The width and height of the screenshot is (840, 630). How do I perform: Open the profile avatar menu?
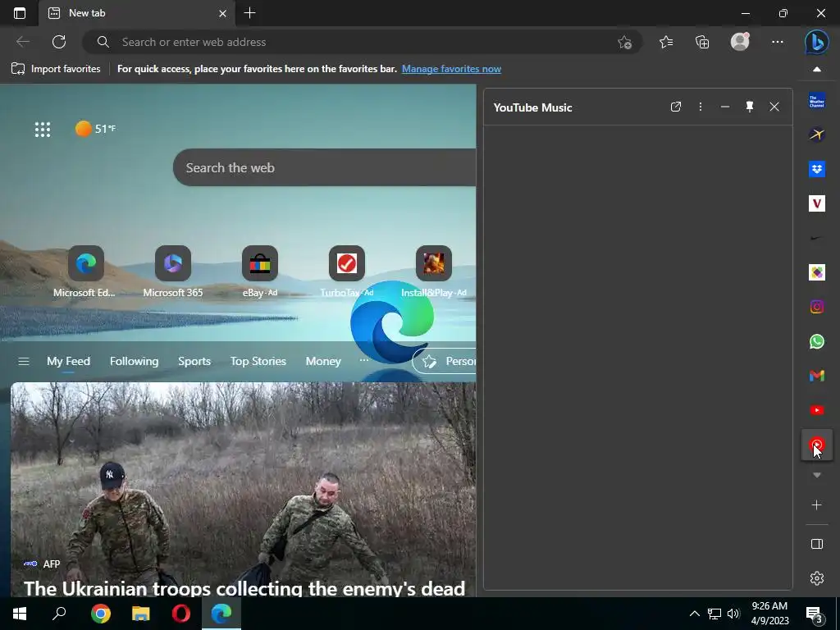click(x=740, y=42)
